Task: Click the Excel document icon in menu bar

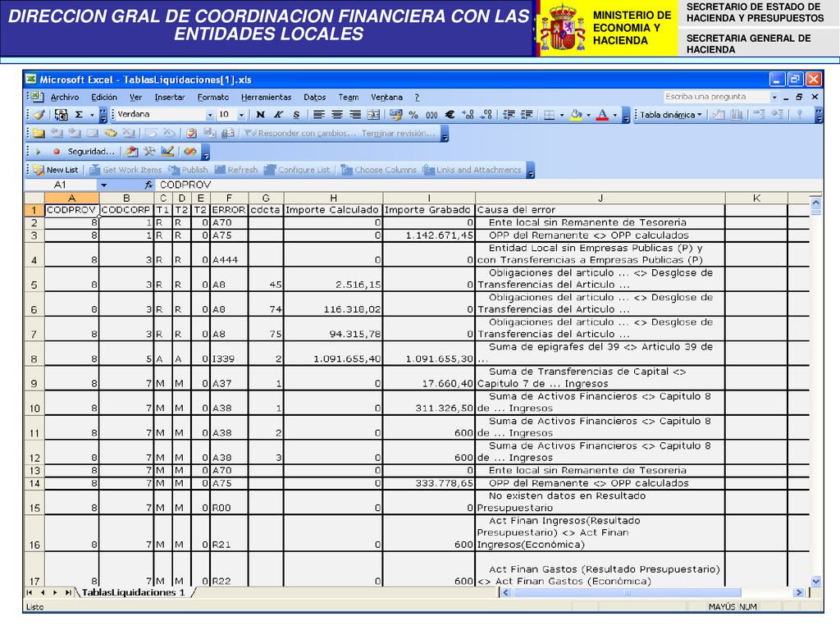Action: tap(37, 97)
